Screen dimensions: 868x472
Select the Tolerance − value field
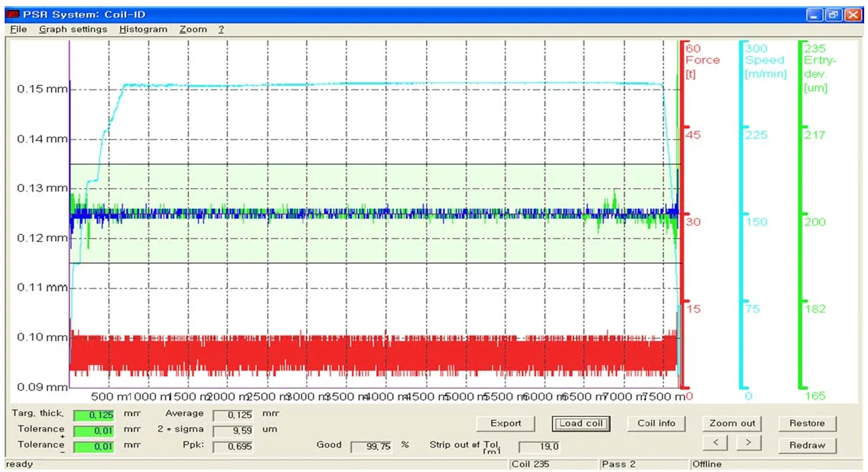tap(93, 446)
